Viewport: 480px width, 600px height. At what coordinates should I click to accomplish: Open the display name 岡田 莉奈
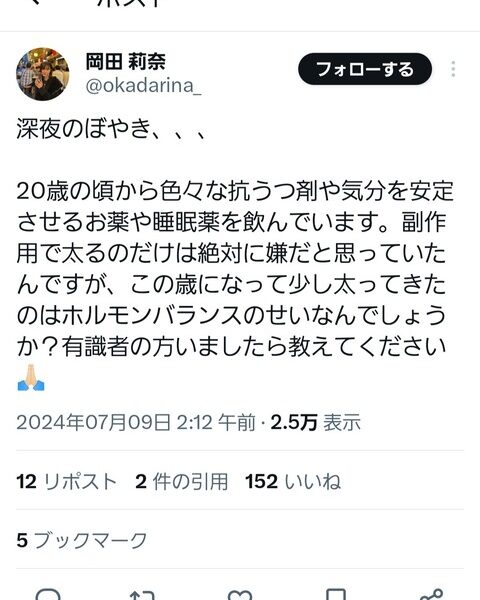[x=126, y=62]
